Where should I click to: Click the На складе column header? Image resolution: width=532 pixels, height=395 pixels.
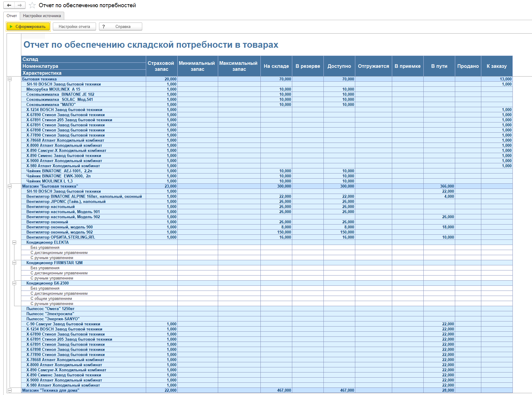(276, 66)
